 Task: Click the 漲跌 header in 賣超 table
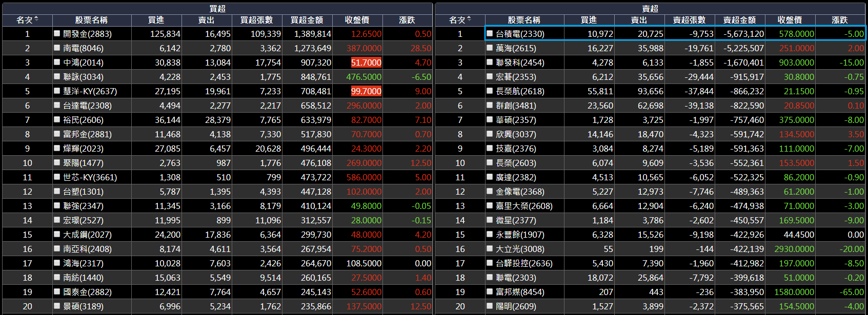point(840,20)
